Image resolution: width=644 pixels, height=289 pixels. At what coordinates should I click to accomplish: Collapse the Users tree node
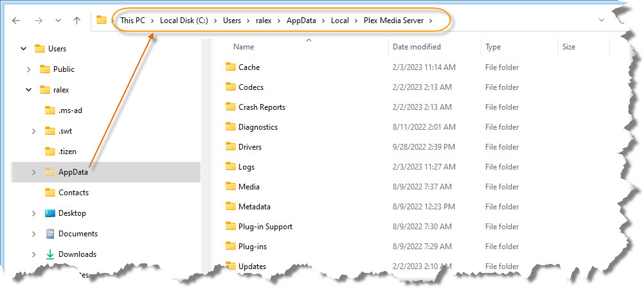click(x=23, y=49)
